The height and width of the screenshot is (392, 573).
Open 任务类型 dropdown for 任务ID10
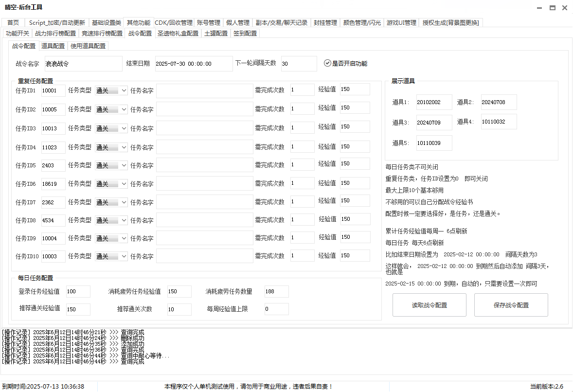point(111,256)
